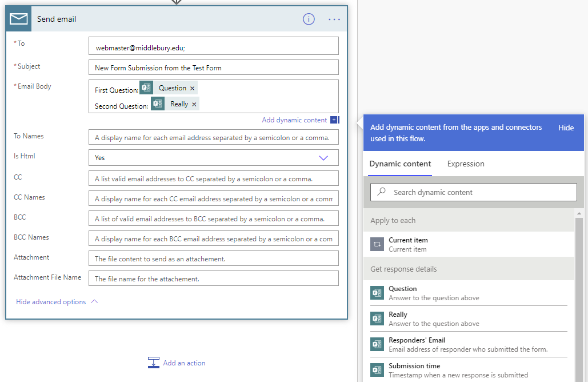Click the Add dynamic content link
588x382 pixels.
click(294, 120)
